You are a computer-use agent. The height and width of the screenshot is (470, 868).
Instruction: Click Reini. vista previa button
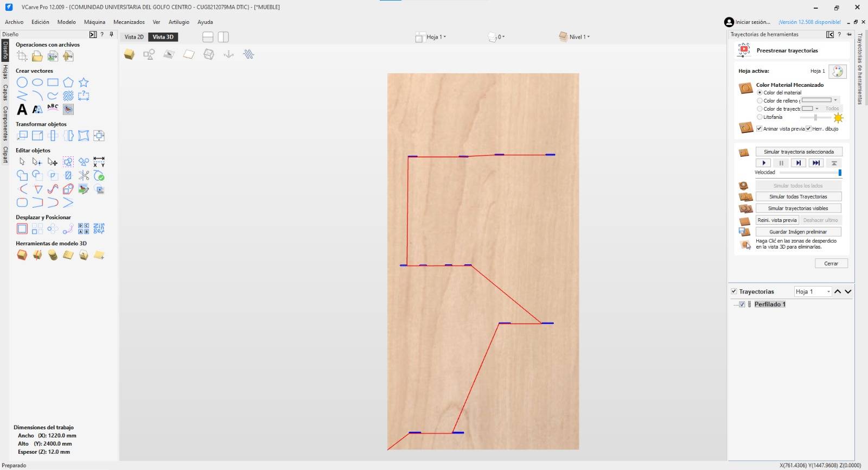click(x=777, y=220)
